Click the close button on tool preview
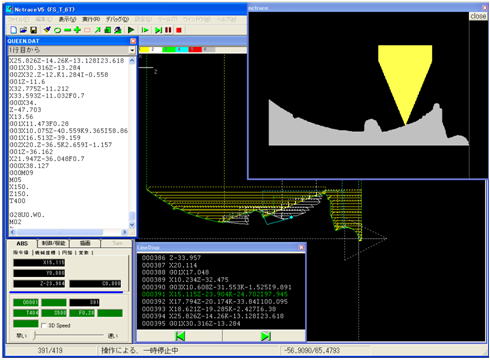The height and width of the screenshot is (360, 490). tap(478, 16)
